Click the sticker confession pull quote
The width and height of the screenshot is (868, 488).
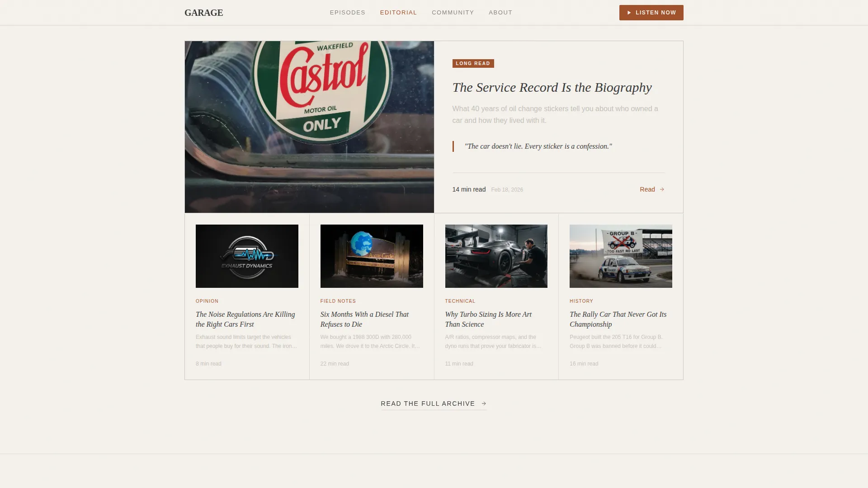pos(538,146)
